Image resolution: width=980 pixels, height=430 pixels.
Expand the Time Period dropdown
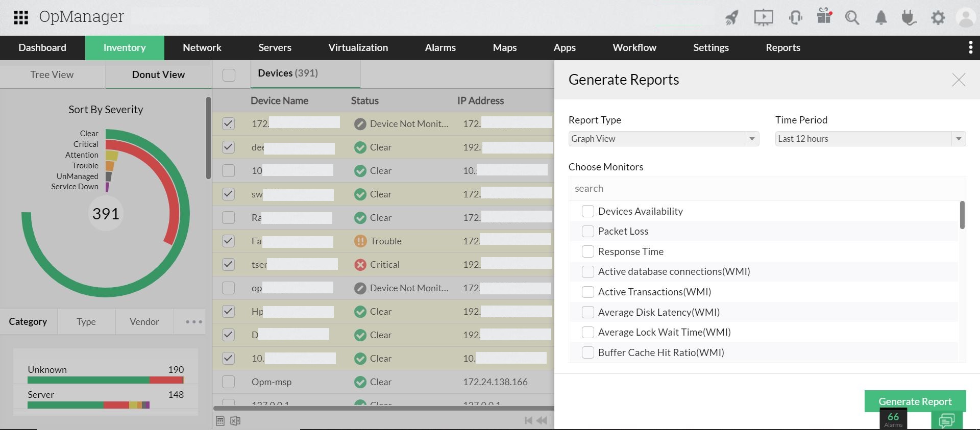coord(870,139)
